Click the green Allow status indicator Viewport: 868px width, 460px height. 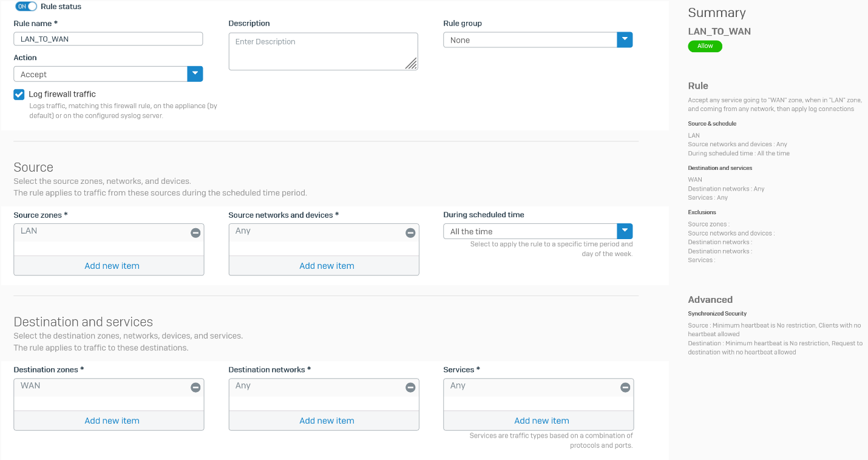coord(704,46)
